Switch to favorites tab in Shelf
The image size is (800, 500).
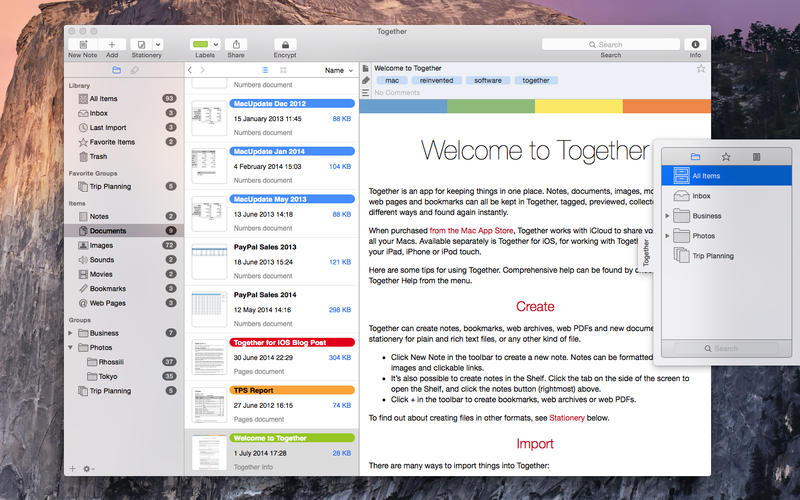[726, 157]
